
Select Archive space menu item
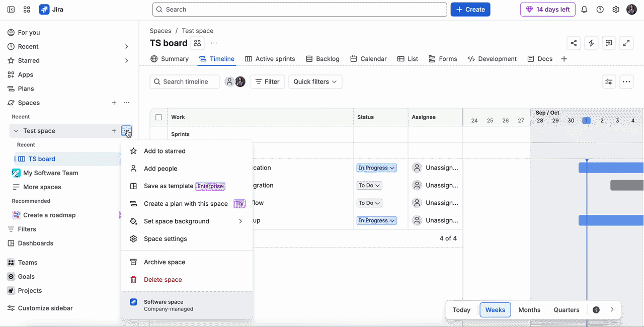(x=187, y=262)
